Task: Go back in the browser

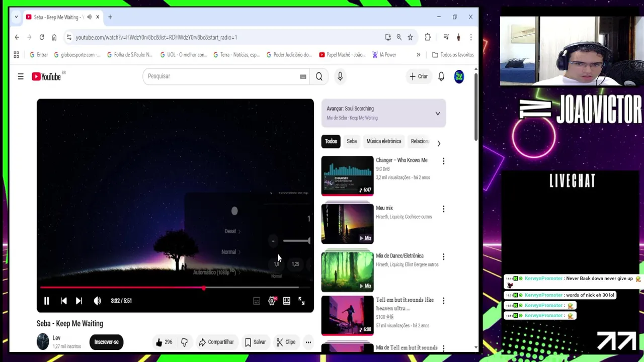Action: point(17,37)
